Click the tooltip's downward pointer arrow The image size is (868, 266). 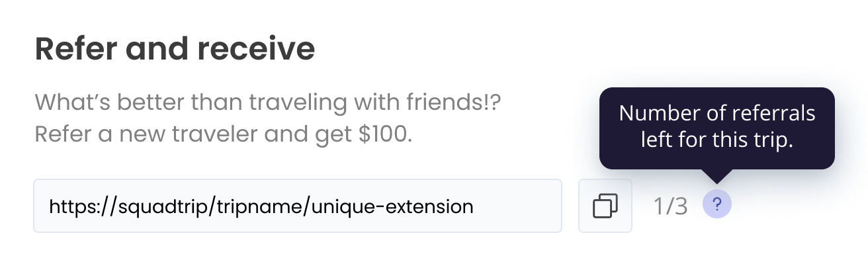(x=717, y=175)
